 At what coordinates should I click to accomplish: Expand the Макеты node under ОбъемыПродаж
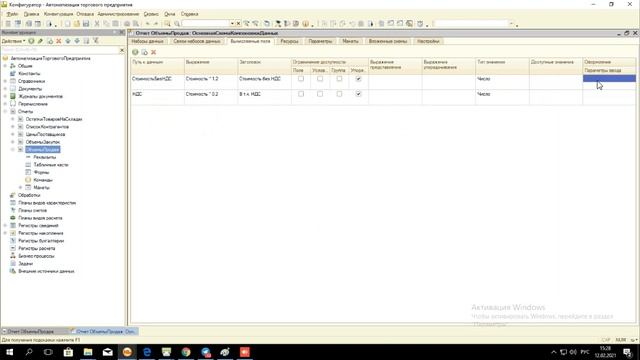(x=20, y=187)
